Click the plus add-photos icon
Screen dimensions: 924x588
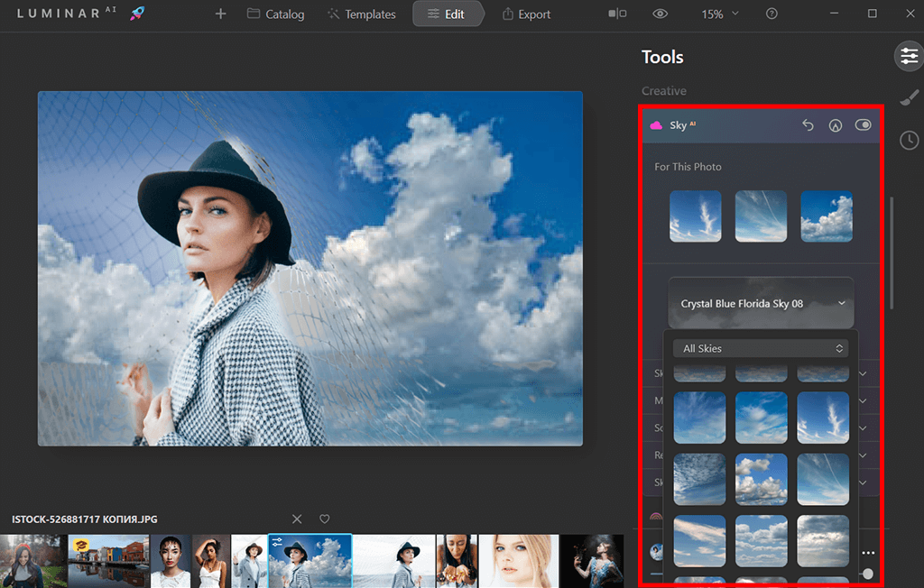pos(220,14)
